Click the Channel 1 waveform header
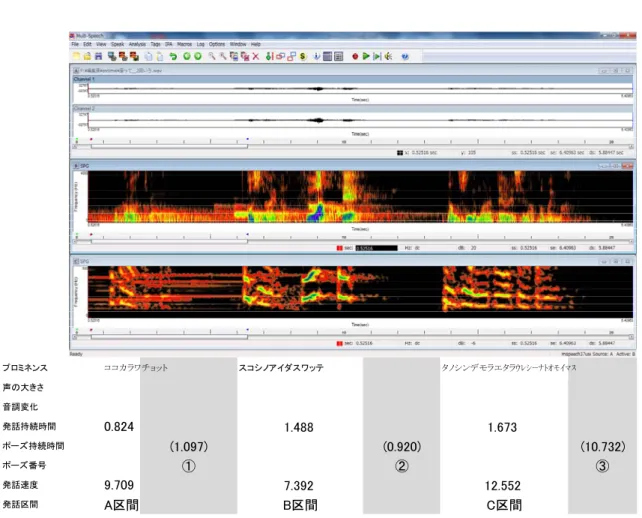This screenshot has height=518, width=642. pos(353,79)
